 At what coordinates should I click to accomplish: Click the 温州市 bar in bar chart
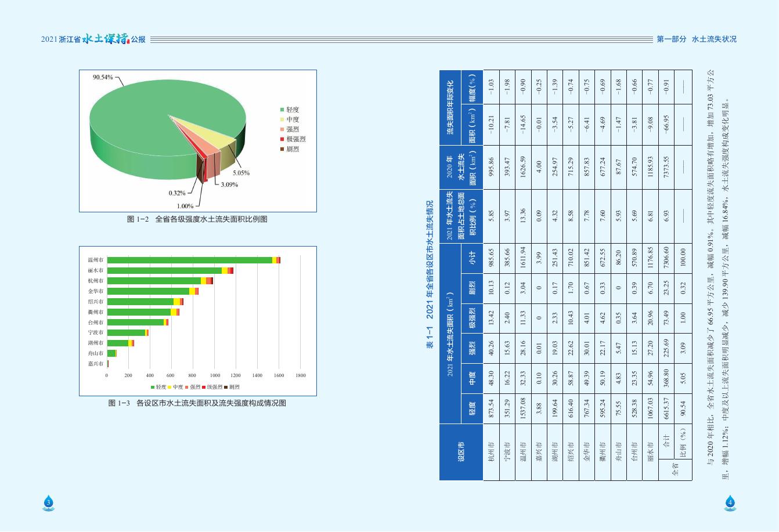192,260
